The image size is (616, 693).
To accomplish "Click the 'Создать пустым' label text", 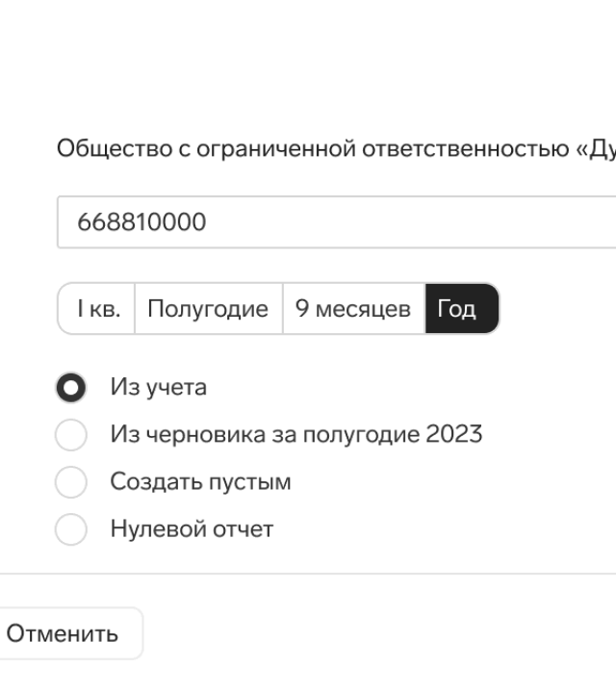I will [200, 482].
